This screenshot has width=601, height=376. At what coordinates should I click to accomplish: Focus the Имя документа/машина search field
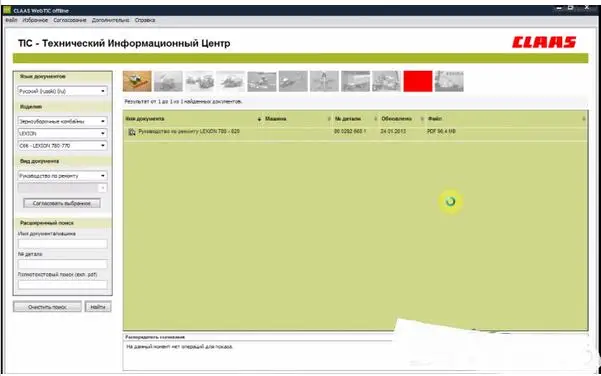coord(62,244)
